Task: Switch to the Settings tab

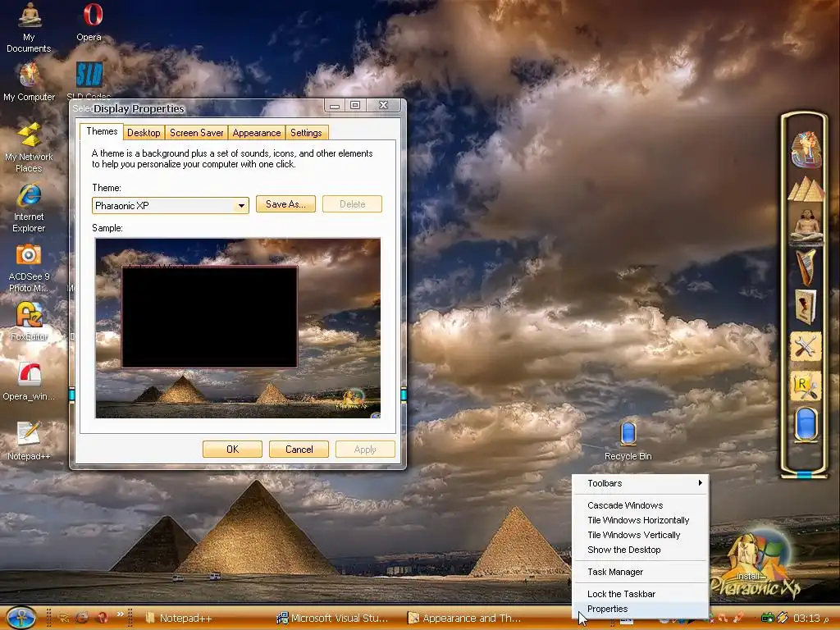Action: tap(307, 133)
